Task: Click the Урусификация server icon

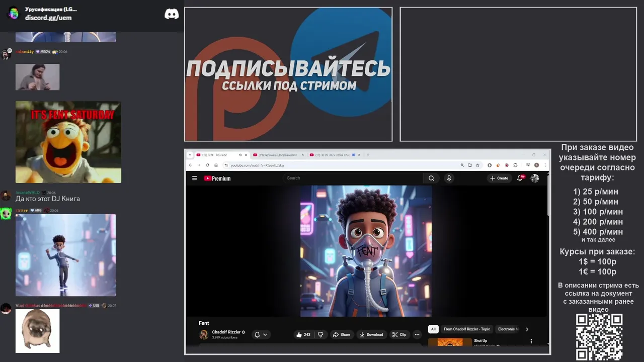Action: coord(14,14)
